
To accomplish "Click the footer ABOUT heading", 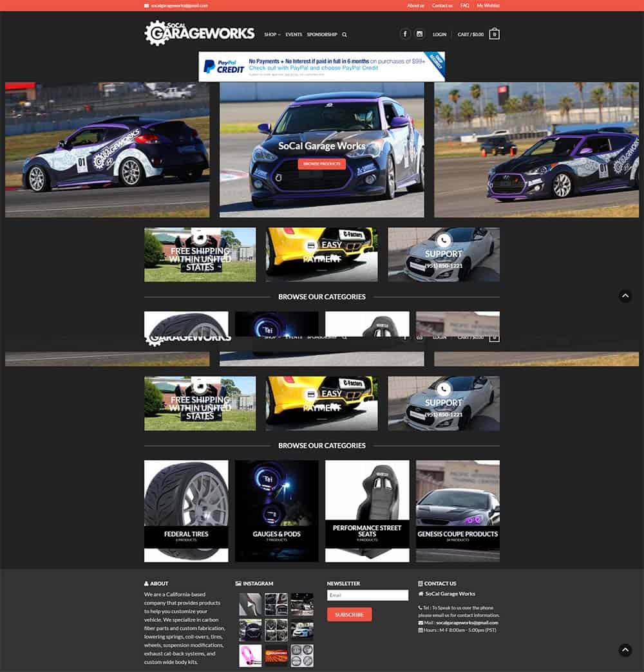I will 159,584.
